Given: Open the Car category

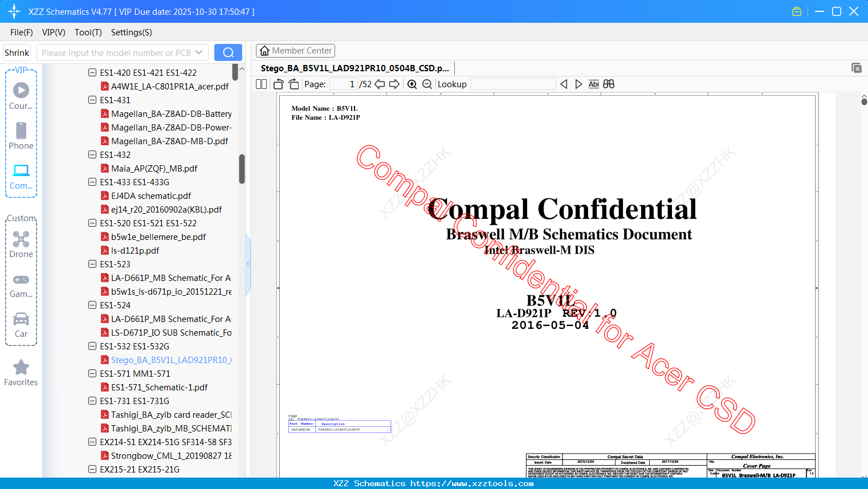Looking at the screenshot, I should 21,325.
